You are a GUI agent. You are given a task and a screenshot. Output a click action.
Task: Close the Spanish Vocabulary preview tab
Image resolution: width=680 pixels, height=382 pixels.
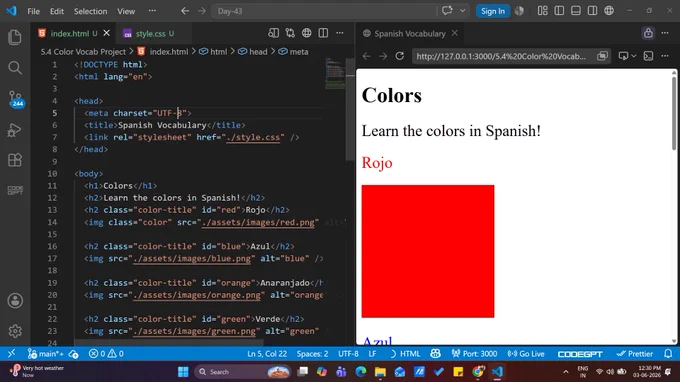454,33
